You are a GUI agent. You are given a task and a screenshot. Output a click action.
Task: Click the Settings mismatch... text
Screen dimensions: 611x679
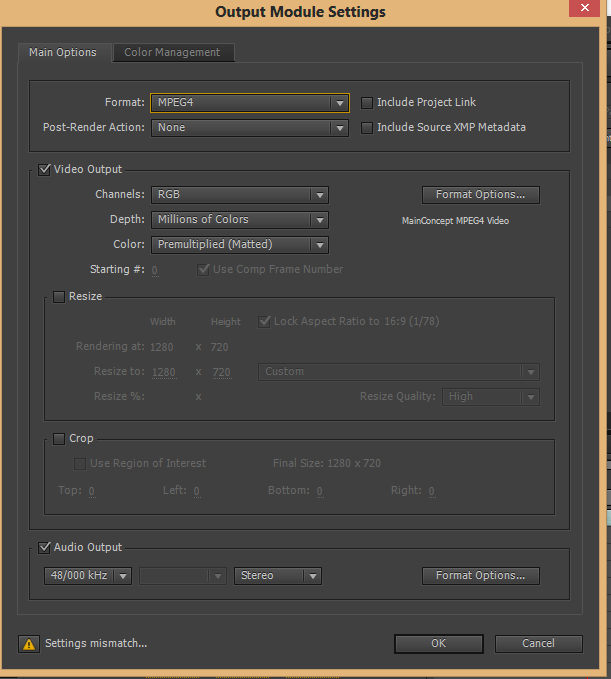pos(96,643)
